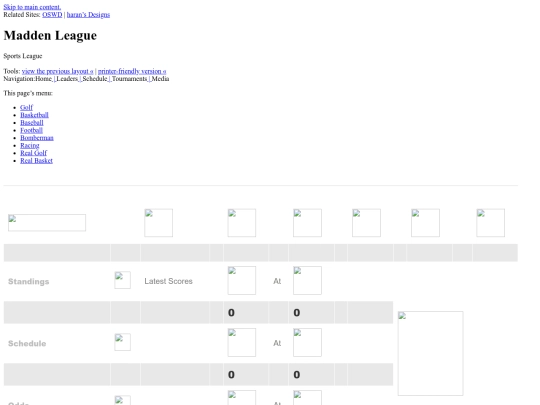Click the small broken icon beside Schedule row label
The width and height of the screenshot is (540, 405).
[123, 342]
